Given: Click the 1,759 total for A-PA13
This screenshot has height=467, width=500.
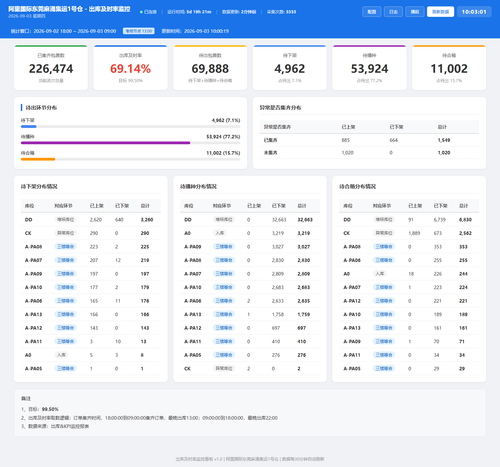Looking at the screenshot, I should 304,314.
